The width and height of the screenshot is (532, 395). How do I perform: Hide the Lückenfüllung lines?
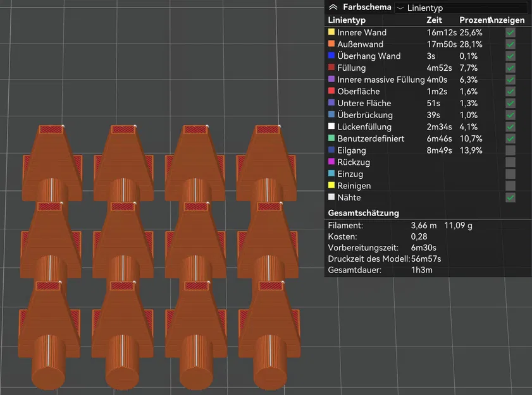point(510,127)
